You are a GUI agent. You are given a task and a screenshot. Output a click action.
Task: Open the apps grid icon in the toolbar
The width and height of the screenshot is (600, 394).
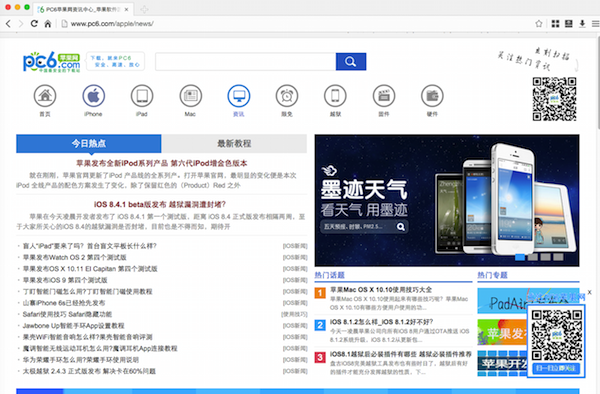pos(555,24)
